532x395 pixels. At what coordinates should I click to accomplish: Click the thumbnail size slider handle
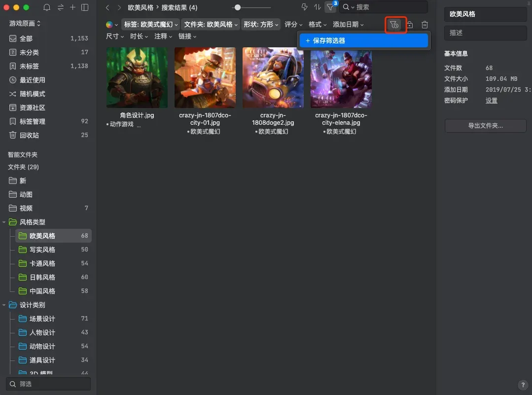tap(238, 7)
